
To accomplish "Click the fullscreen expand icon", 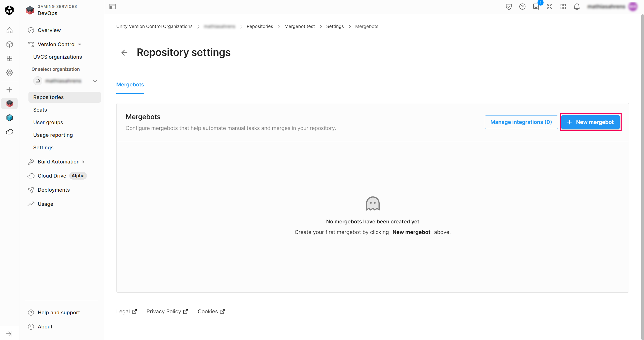I will (x=549, y=7).
